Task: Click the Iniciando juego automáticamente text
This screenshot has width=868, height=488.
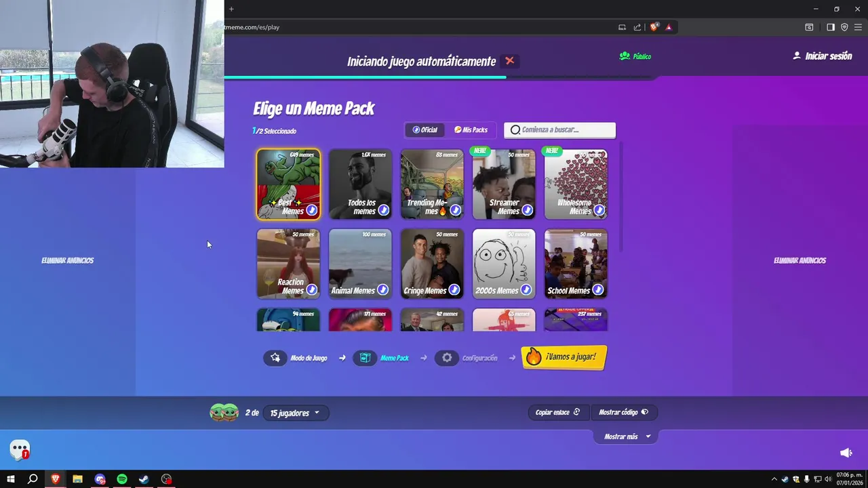Action: coord(422,61)
